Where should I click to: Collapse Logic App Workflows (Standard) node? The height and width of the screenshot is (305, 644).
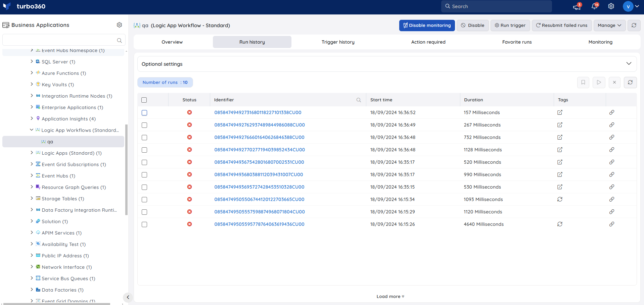32,130
